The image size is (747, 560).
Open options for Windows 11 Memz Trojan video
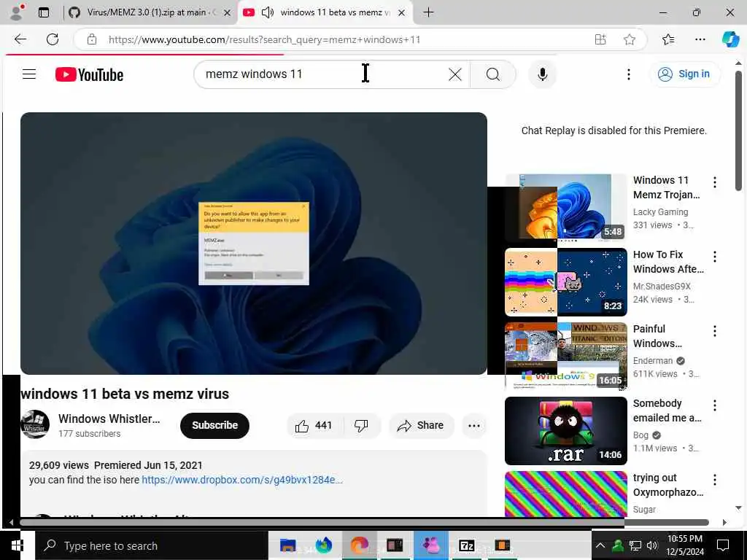click(x=715, y=182)
